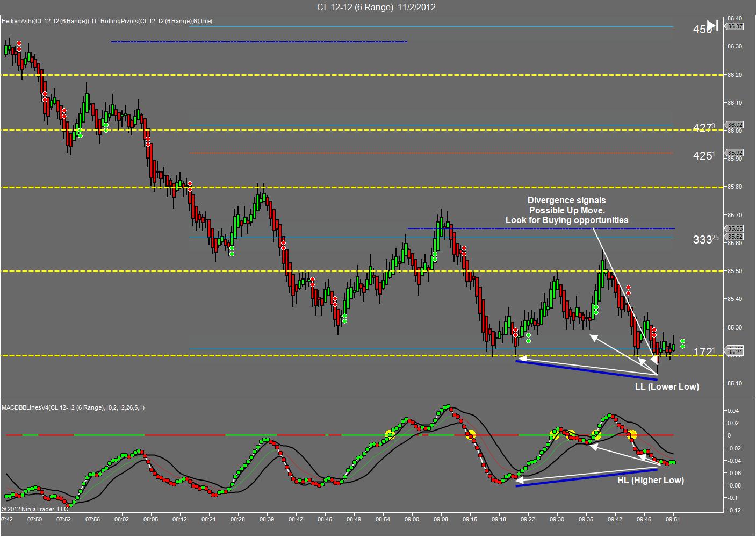
Task: Select the 85.92 price marker tag
Action: click(x=735, y=153)
